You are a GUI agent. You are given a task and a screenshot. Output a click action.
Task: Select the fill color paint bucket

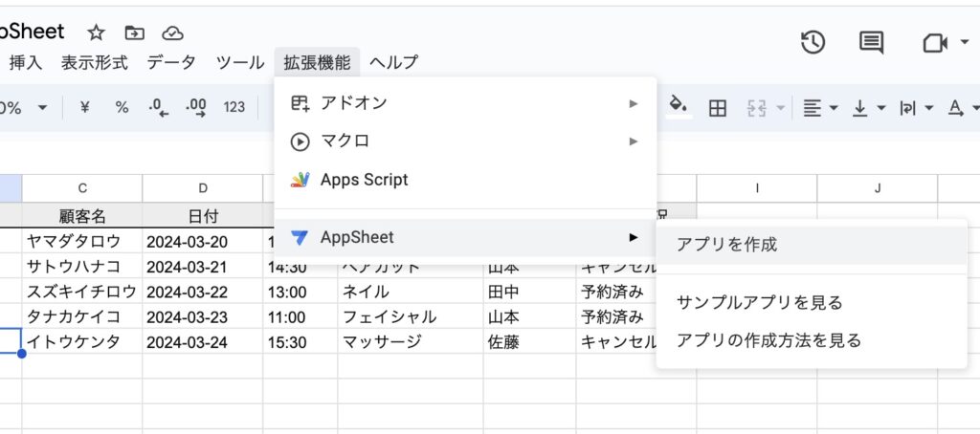(679, 107)
